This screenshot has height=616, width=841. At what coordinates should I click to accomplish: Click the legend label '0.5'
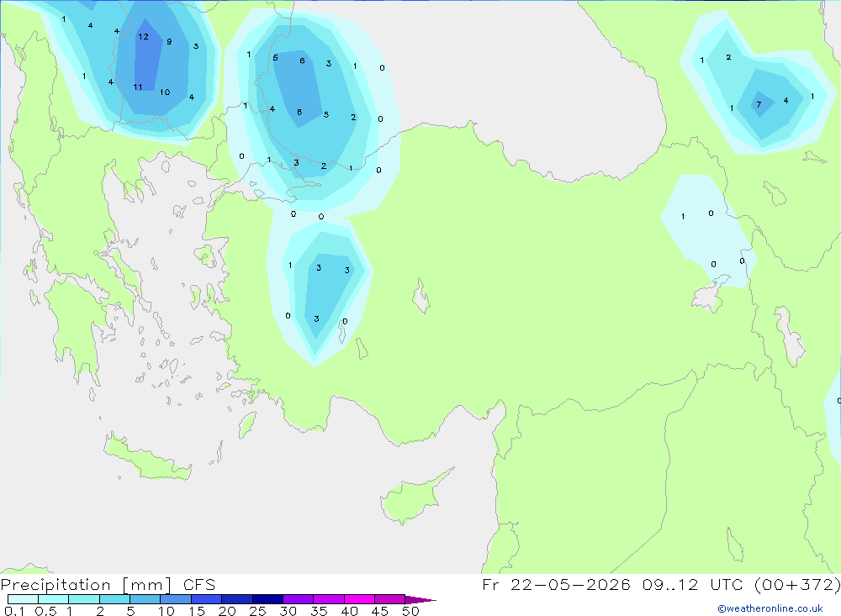coord(45,611)
